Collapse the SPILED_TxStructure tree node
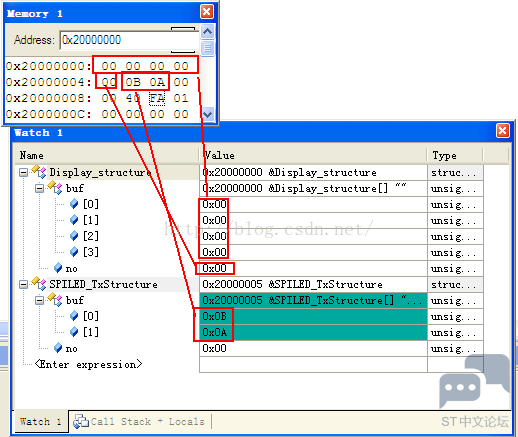This screenshot has height=437, width=518. [x=23, y=284]
